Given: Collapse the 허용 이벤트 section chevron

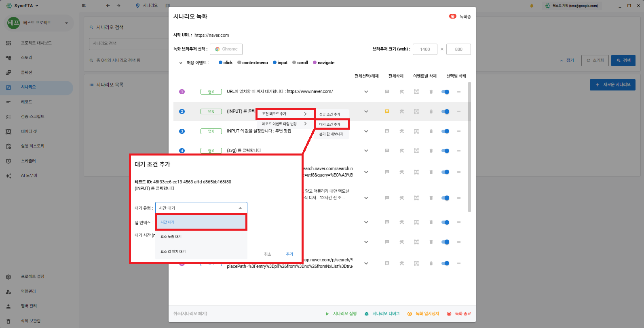Looking at the screenshot, I should coord(181,63).
